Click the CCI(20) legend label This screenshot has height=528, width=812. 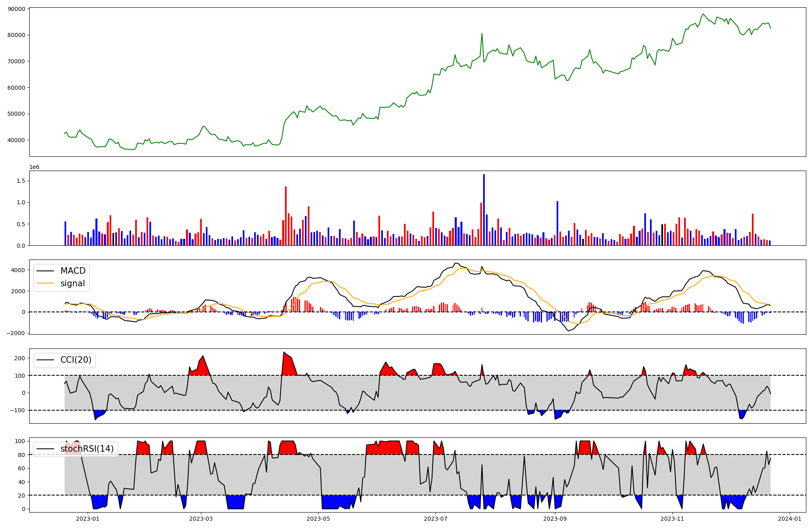pos(76,360)
